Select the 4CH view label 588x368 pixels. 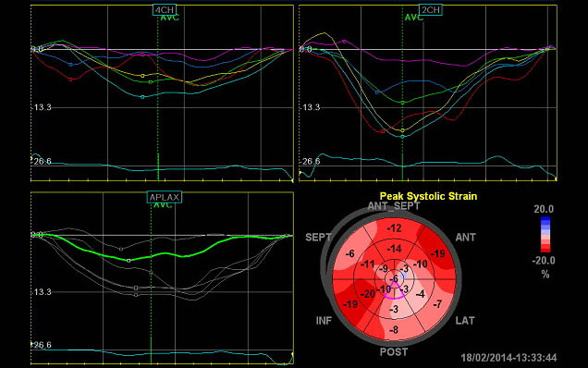165,9
